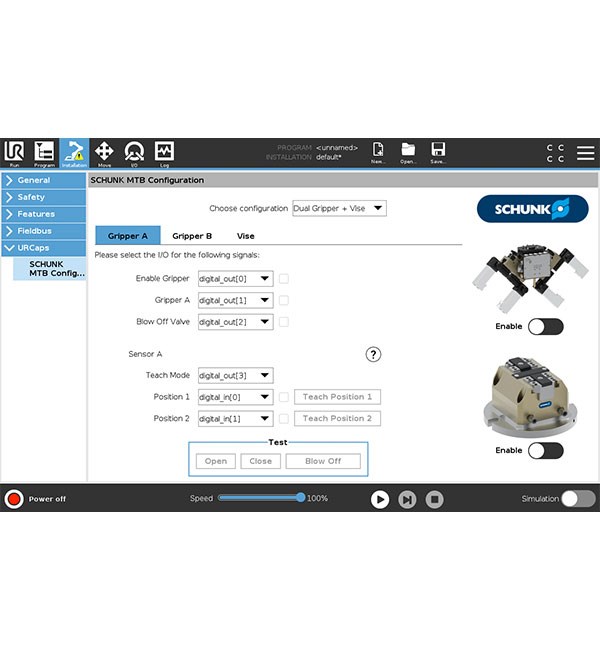Check the Gripper A output checkbox

[284, 300]
